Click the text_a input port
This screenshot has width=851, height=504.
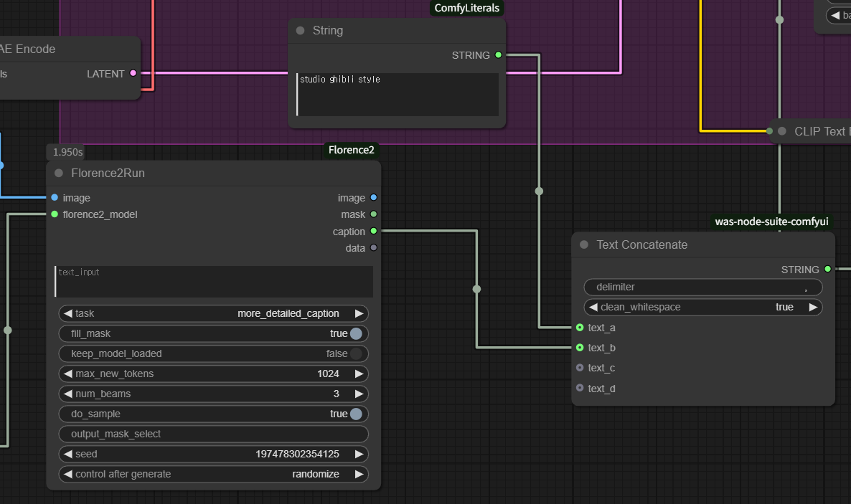click(580, 328)
